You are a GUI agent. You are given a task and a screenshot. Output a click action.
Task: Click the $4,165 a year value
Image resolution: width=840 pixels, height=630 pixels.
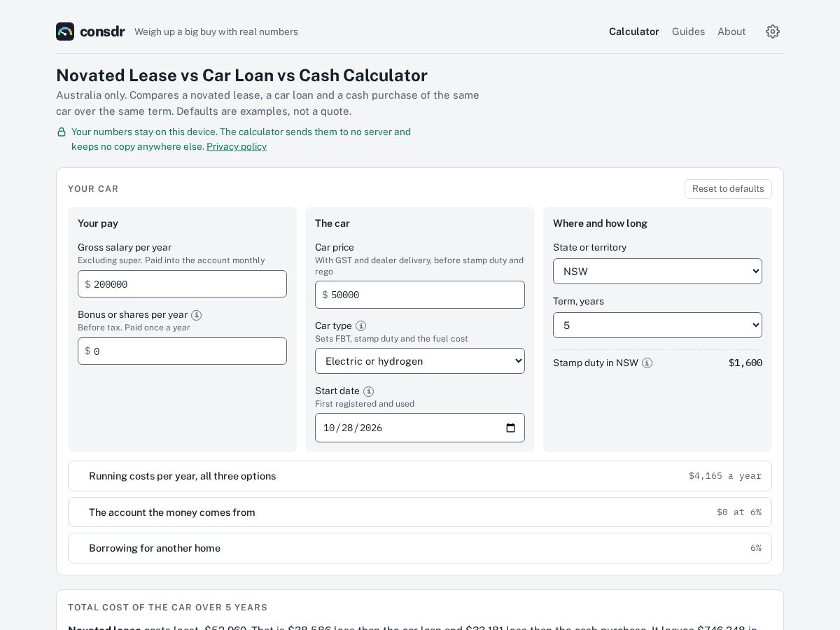[725, 476]
